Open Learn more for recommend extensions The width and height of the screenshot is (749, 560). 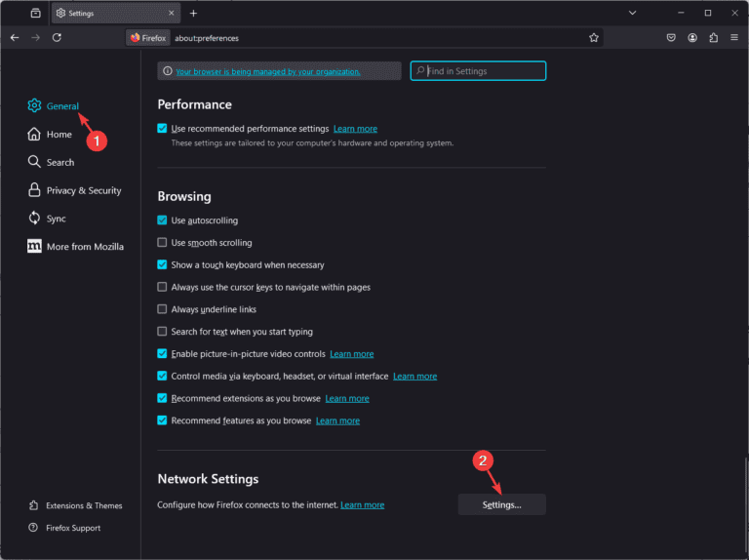[347, 398]
